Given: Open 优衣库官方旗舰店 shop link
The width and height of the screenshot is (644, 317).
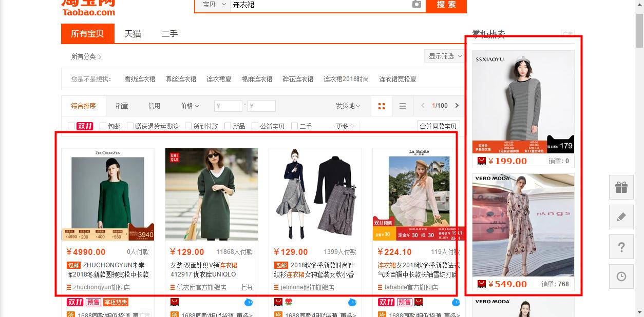Looking at the screenshot, I should (x=201, y=287).
